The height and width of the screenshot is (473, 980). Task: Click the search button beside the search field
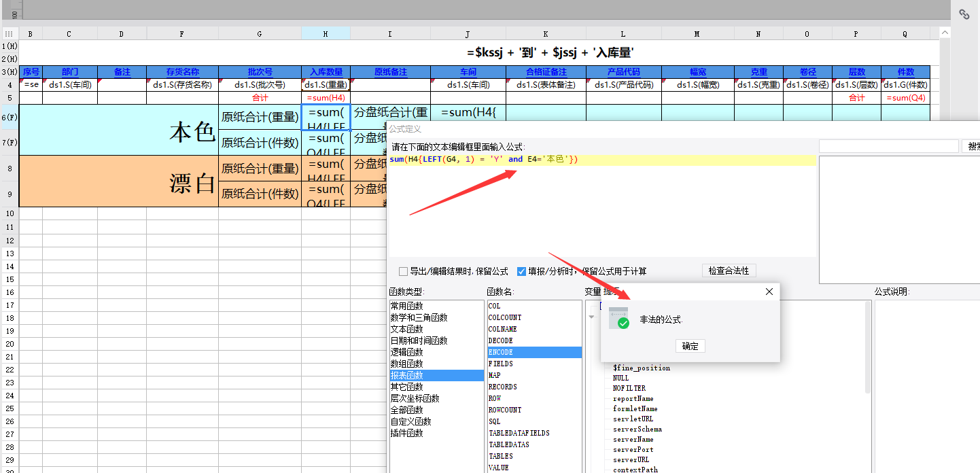pos(973,146)
